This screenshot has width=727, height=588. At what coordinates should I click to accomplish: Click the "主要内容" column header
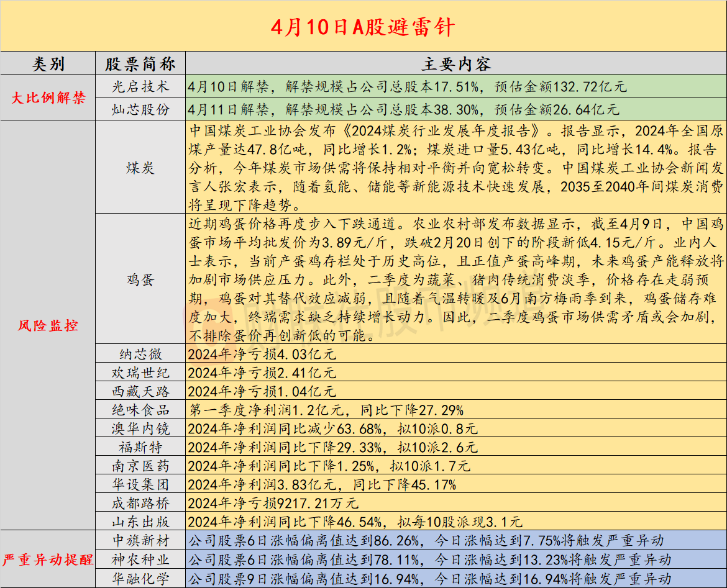[456, 64]
